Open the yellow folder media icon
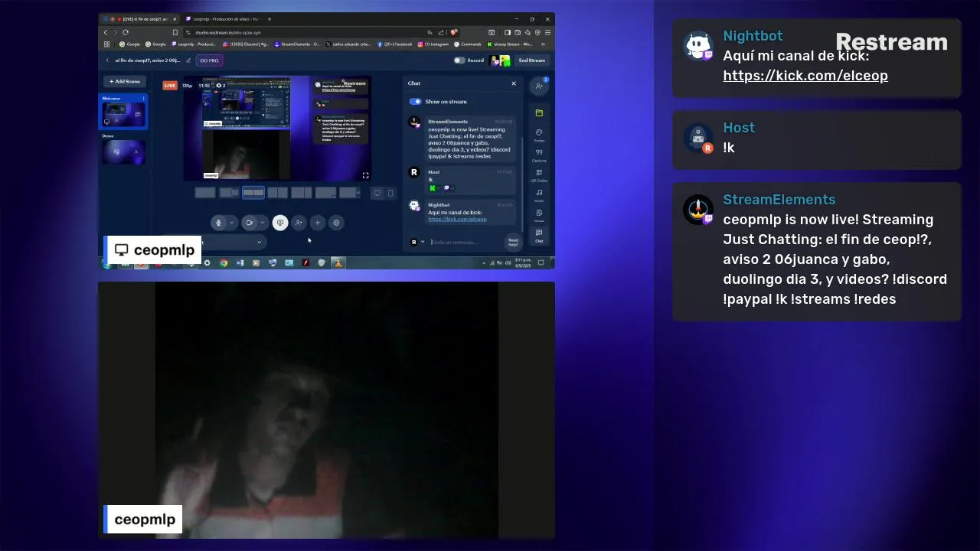Viewport: 980px width, 551px height. (x=539, y=112)
